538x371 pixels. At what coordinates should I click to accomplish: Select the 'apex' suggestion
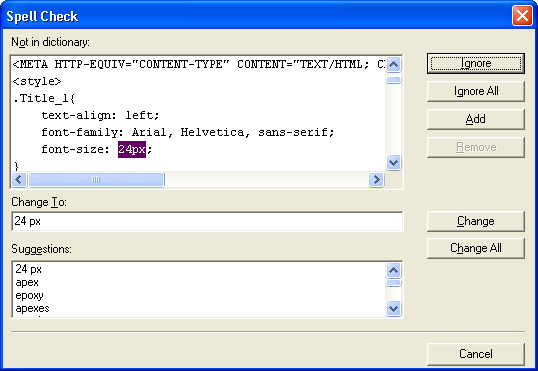[27, 282]
